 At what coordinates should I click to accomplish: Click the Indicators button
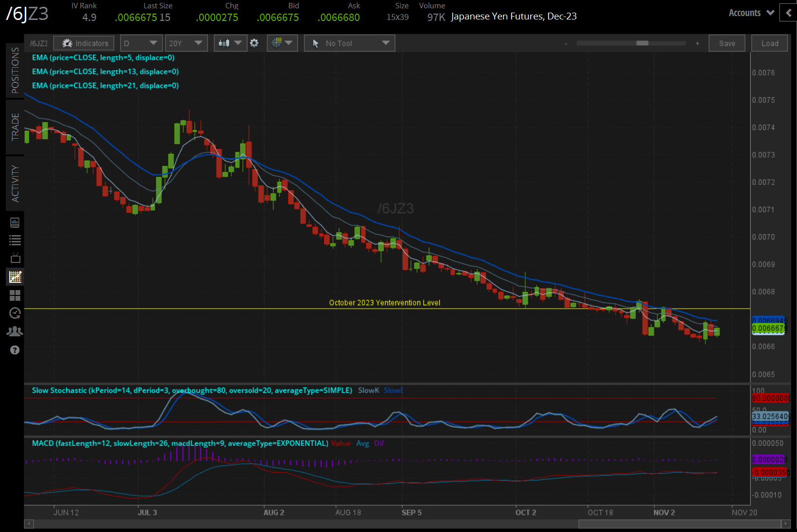point(84,43)
